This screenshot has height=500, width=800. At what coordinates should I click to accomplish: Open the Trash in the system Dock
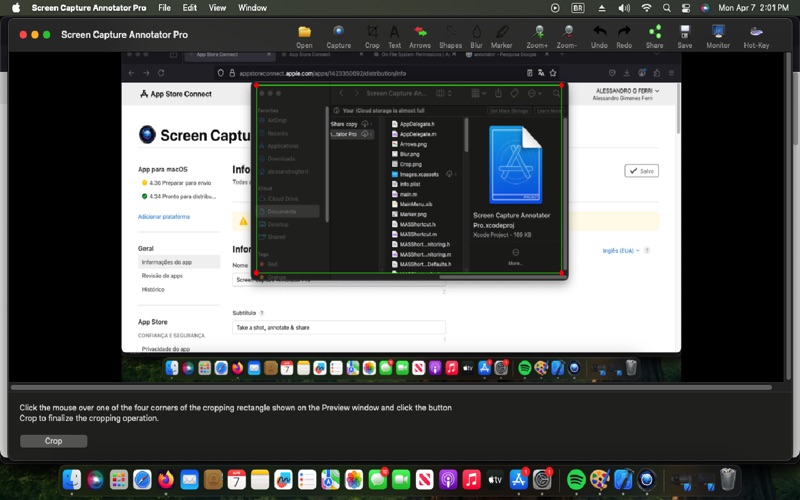tap(728, 480)
